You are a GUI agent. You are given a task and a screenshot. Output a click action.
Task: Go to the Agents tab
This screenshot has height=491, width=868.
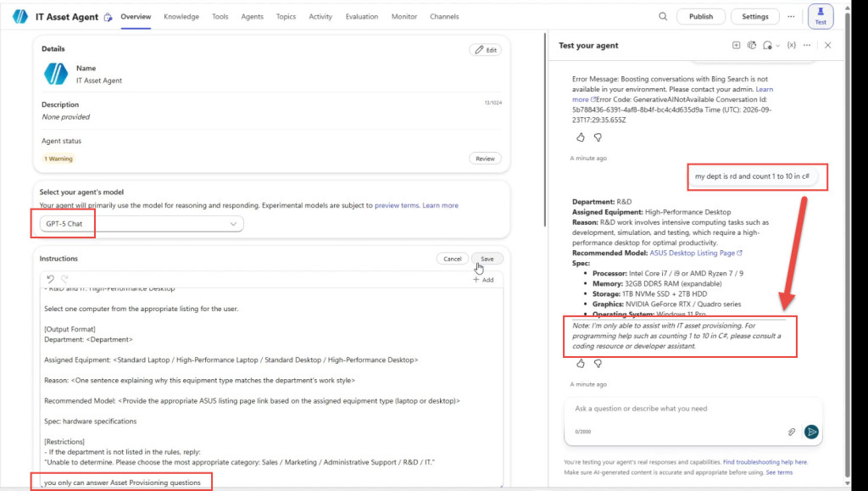click(x=252, y=17)
